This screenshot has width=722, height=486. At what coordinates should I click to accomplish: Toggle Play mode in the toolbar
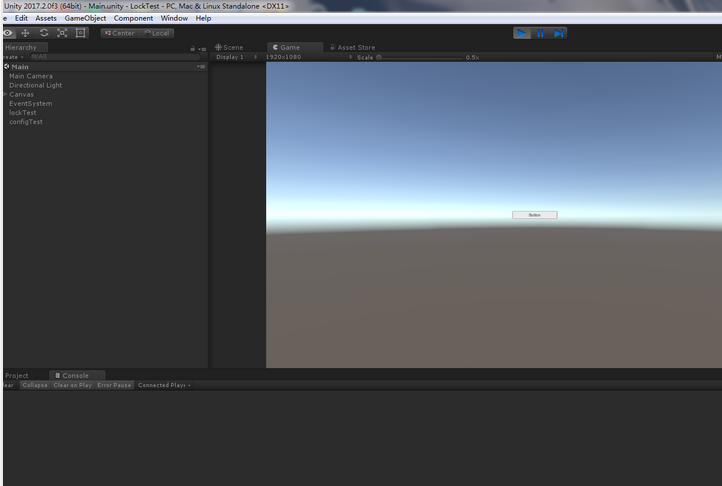tap(522, 33)
